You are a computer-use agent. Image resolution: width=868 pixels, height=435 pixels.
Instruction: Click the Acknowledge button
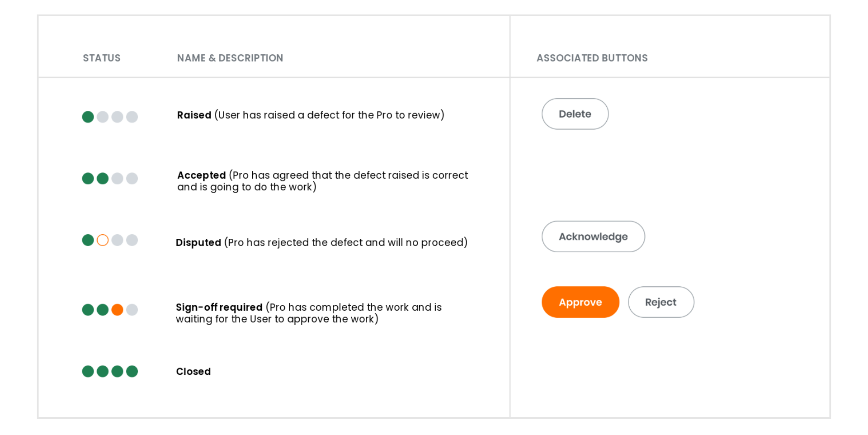point(593,236)
